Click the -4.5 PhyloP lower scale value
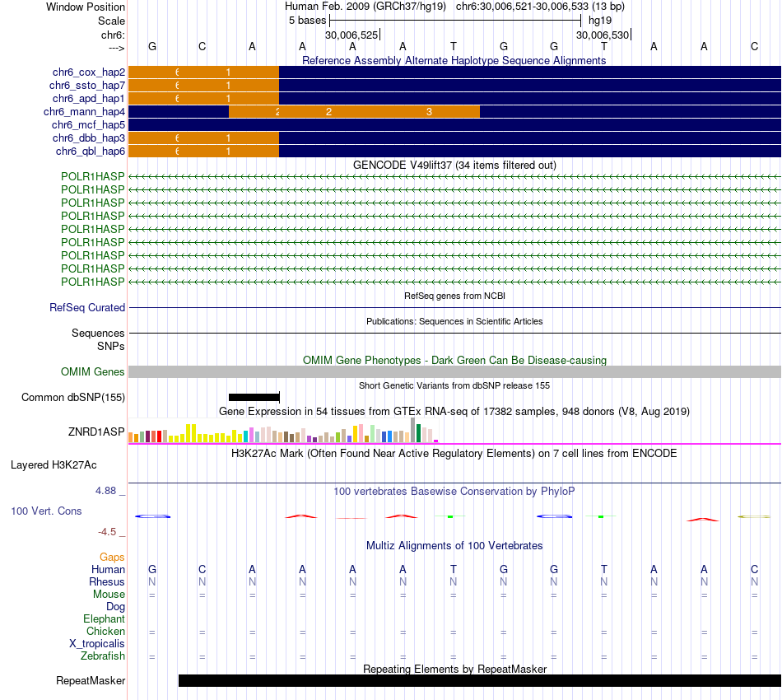Image resolution: width=782 pixels, height=700 pixels. [107, 532]
